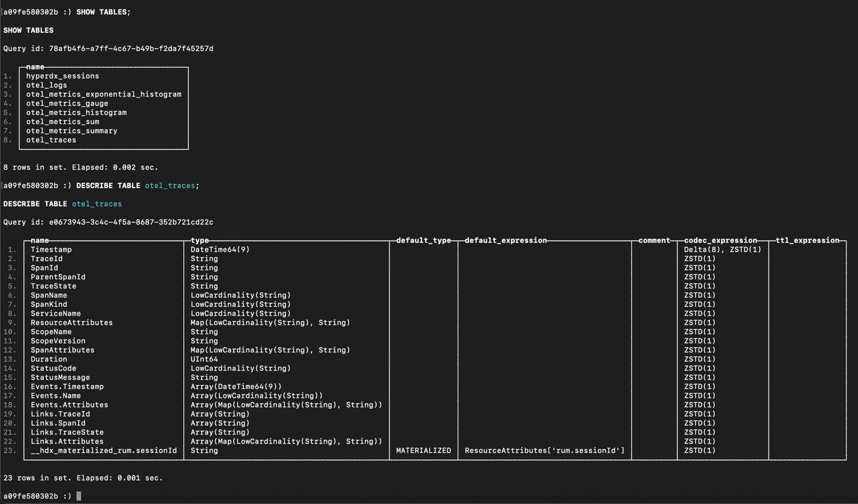Screen dimensions: 858x504
Task: Click otel_metrics_histogram table name
Action: tap(76, 112)
